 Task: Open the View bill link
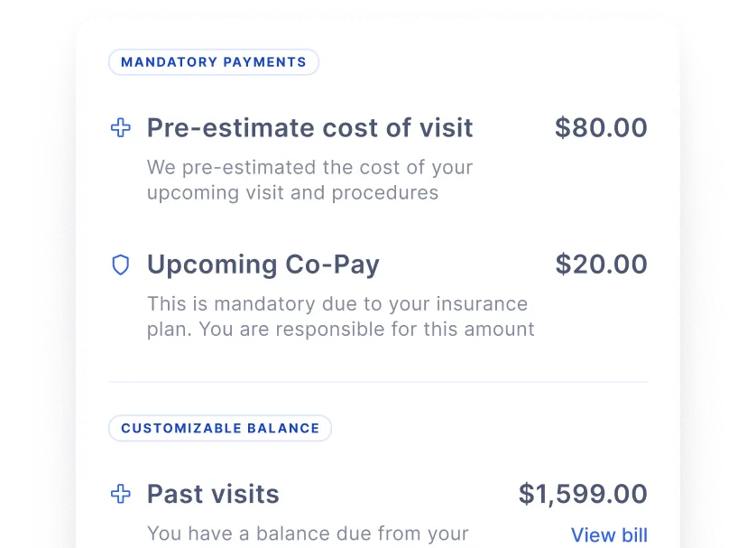[609, 534]
